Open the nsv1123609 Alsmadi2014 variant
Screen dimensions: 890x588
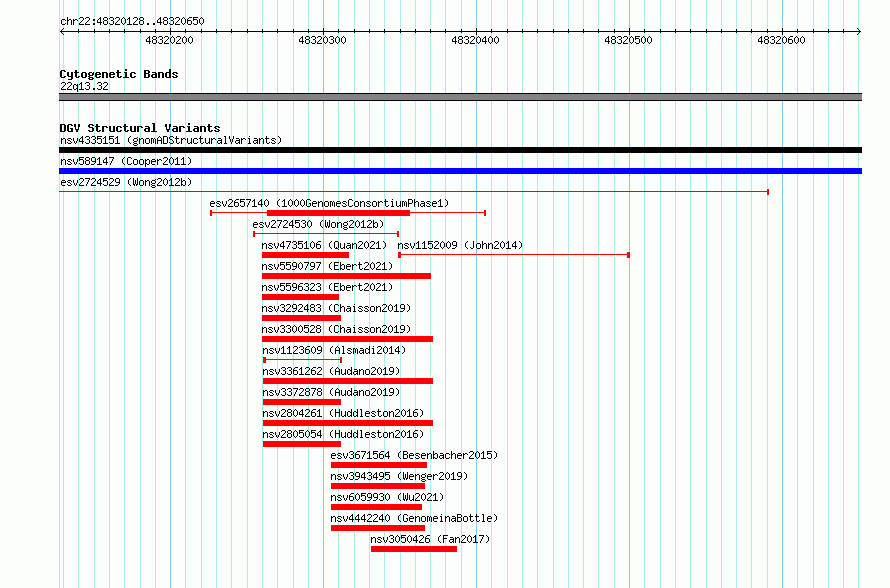(x=334, y=350)
